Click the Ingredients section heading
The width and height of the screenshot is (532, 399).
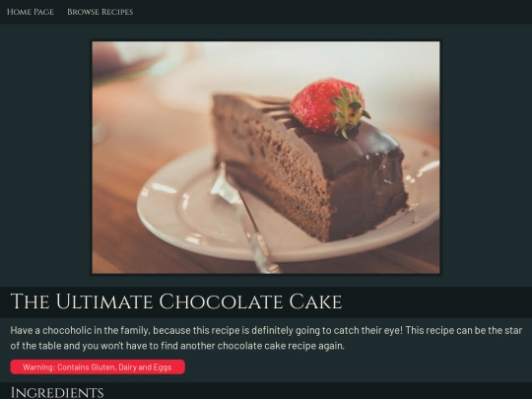click(57, 392)
